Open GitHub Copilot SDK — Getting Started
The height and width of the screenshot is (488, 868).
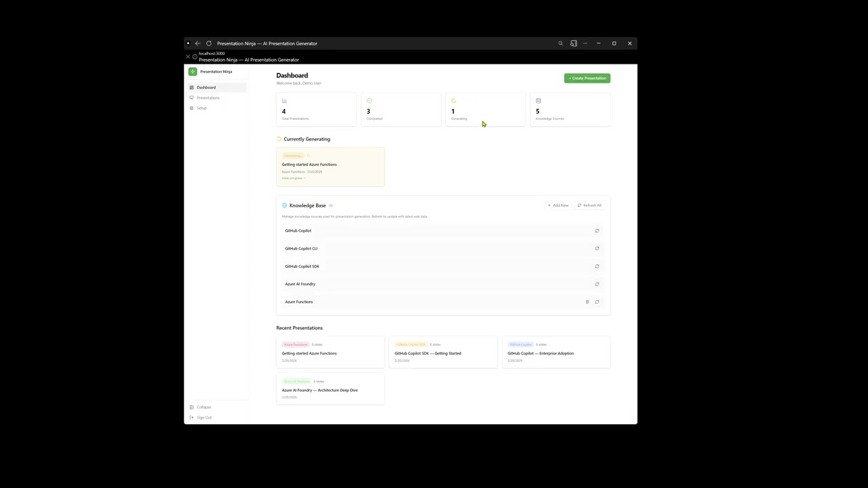(443, 352)
